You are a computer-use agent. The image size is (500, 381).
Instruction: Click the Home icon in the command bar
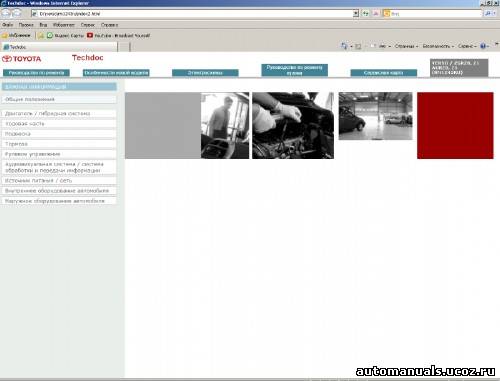344,46
